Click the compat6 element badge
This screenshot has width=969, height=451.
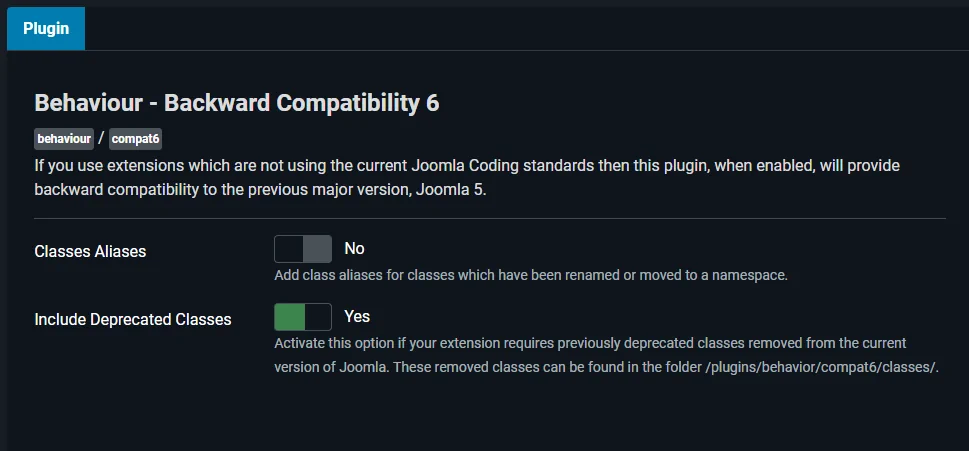tap(135, 139)
